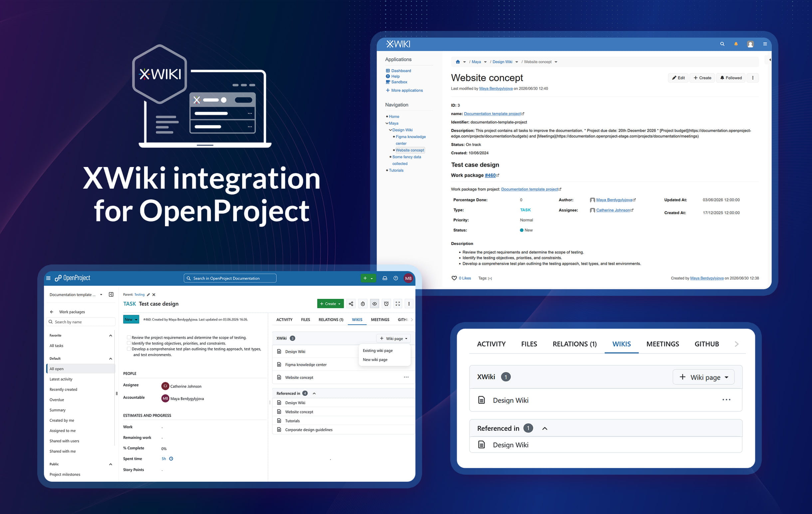Collapse 'Referenced in' list with count 4
The height and width of the screenshot is (514, 812).
[314, 393]
